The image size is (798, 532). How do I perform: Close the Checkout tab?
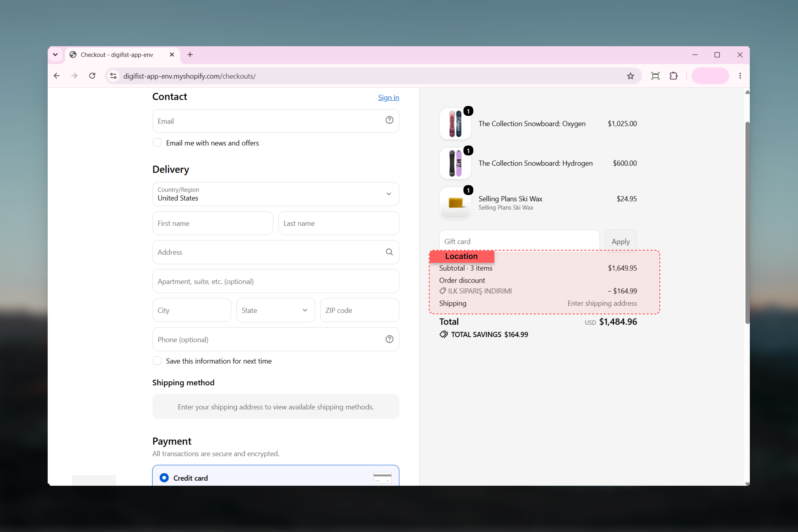click(172, 55)
